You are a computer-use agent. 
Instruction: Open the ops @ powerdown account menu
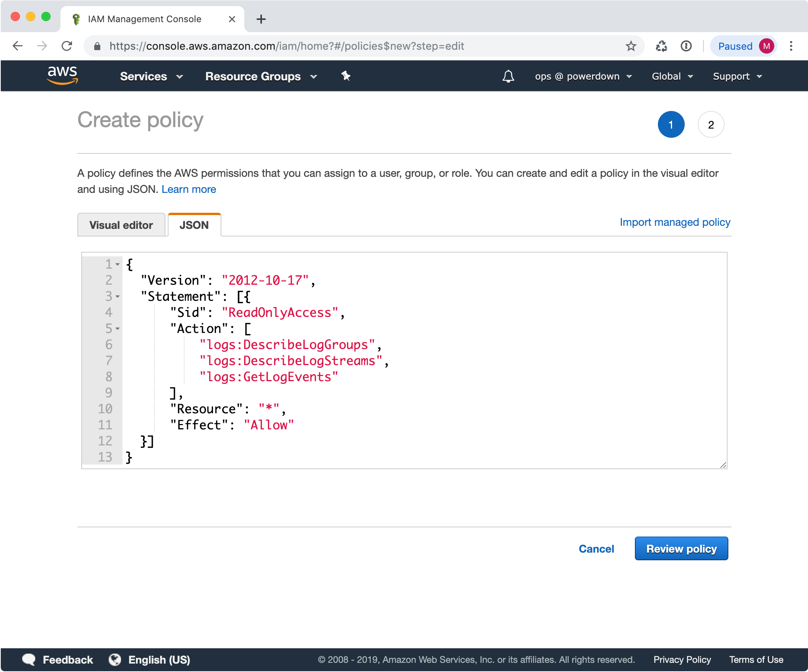[583, 76]
